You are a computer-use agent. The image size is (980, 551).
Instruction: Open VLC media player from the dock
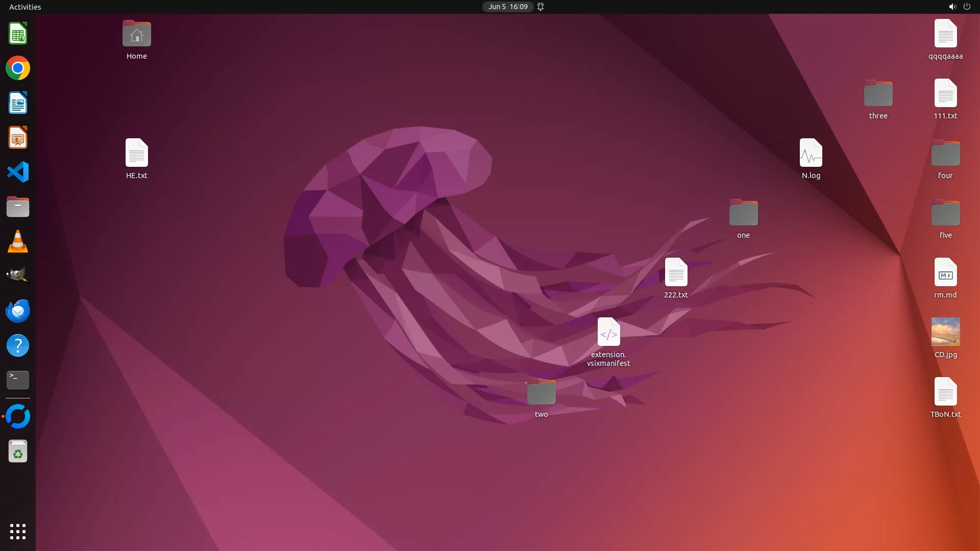(18, 242)
